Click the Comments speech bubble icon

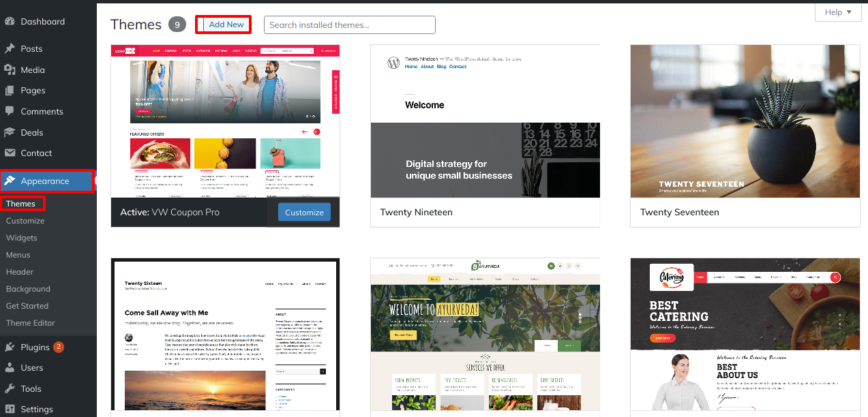tap(10, 111)
